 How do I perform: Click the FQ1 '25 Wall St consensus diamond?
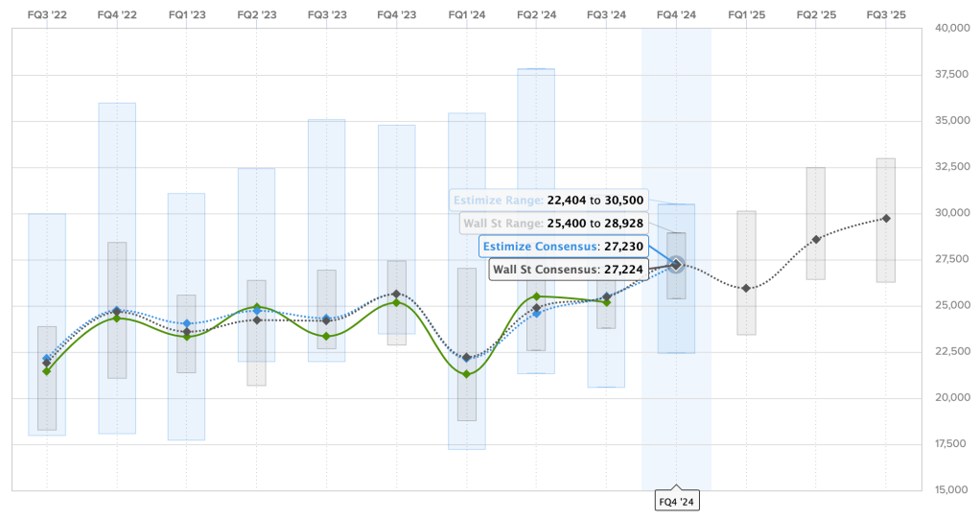click(745, 288)
